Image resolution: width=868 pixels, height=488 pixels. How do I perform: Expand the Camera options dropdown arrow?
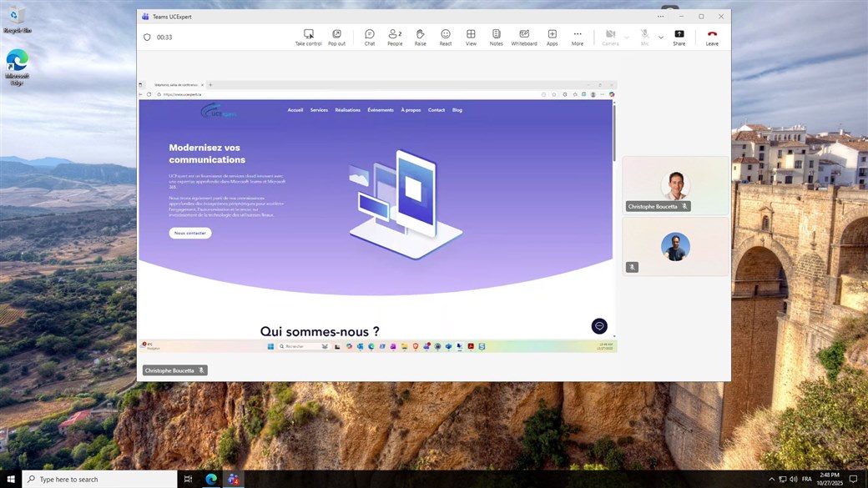pos(627,38)
